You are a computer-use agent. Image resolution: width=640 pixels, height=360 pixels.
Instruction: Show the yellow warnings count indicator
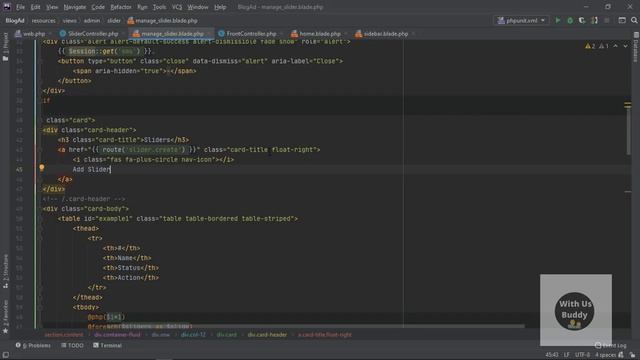(590, 46)
